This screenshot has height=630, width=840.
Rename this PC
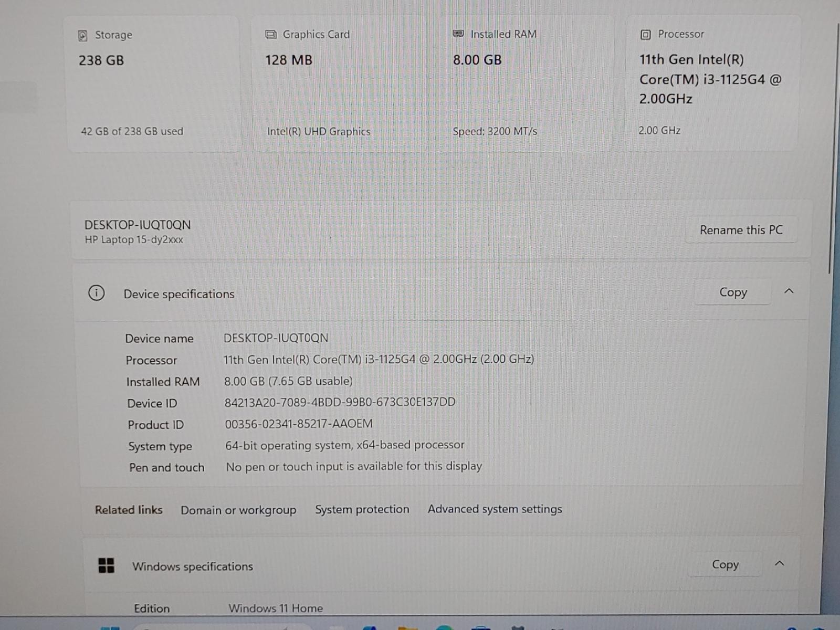[741, 230]
